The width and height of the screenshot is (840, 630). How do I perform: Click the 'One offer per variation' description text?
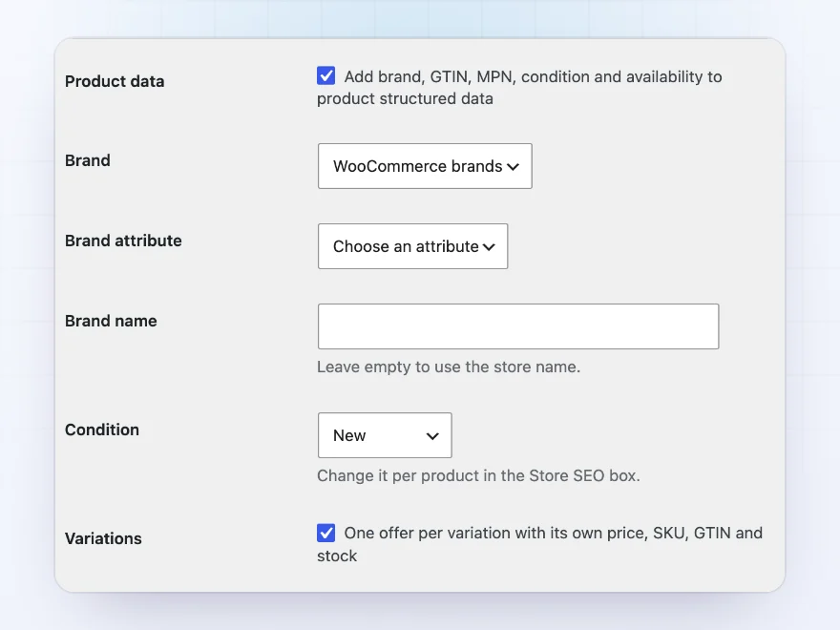(x=539, y=544)
